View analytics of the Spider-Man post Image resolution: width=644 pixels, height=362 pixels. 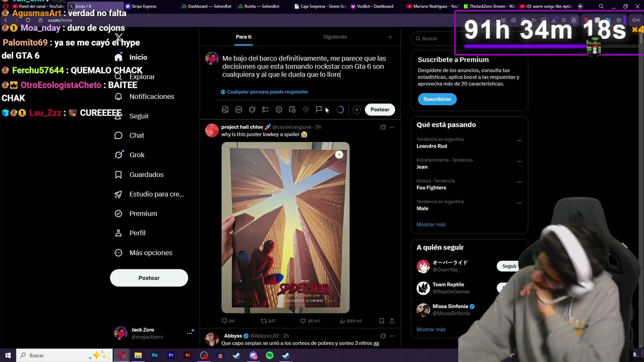point(351,321)
